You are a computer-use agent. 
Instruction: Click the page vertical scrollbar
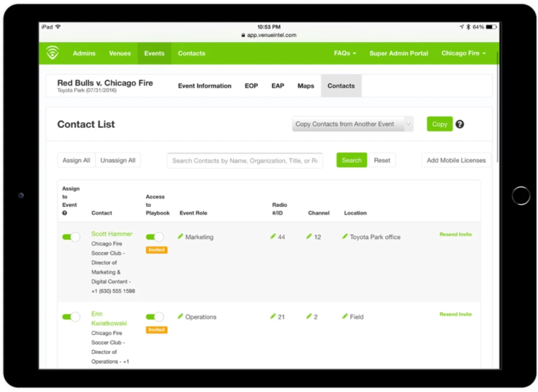497,107
